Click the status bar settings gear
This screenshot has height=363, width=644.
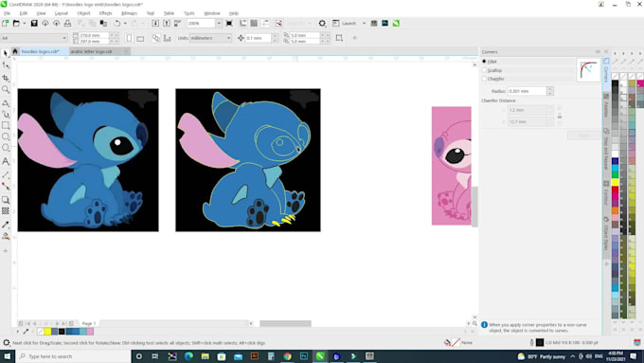tap(7, 342)
